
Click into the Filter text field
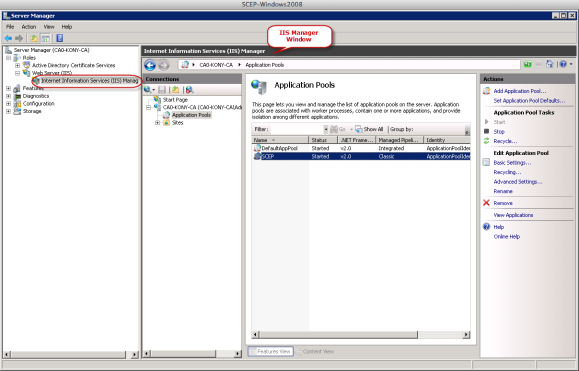click(x=297, y=129)
